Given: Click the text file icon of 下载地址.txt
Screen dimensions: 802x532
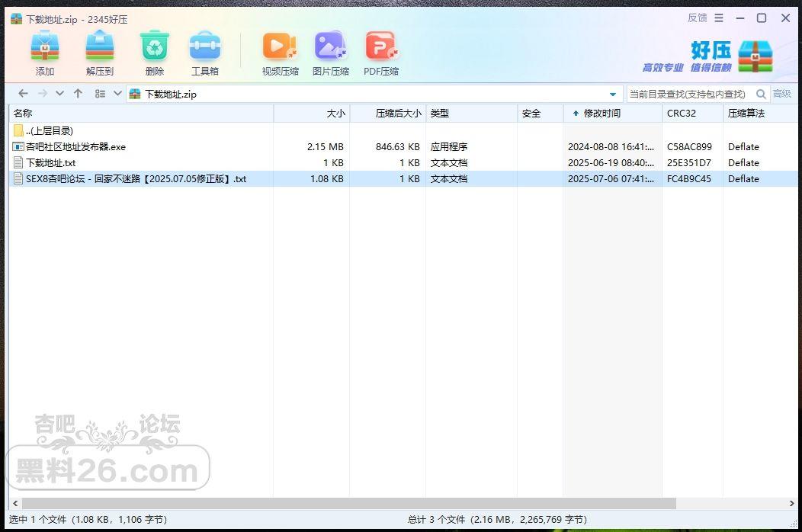Looking at the screenshot, I should coord(18,162).
